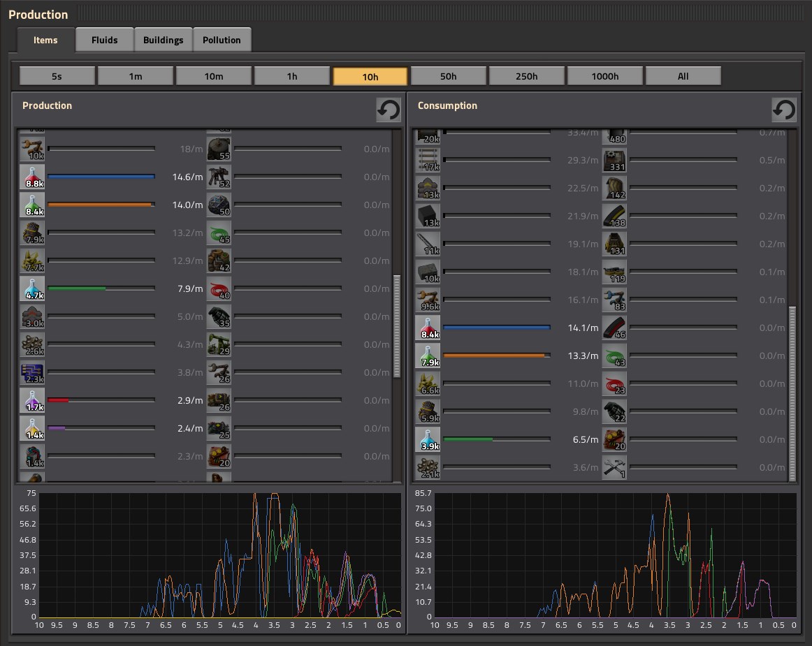The width and height of the screenshot is (812, 646).
Task: Click the Consumption list scrollbar handle
Action: [792, 393]
